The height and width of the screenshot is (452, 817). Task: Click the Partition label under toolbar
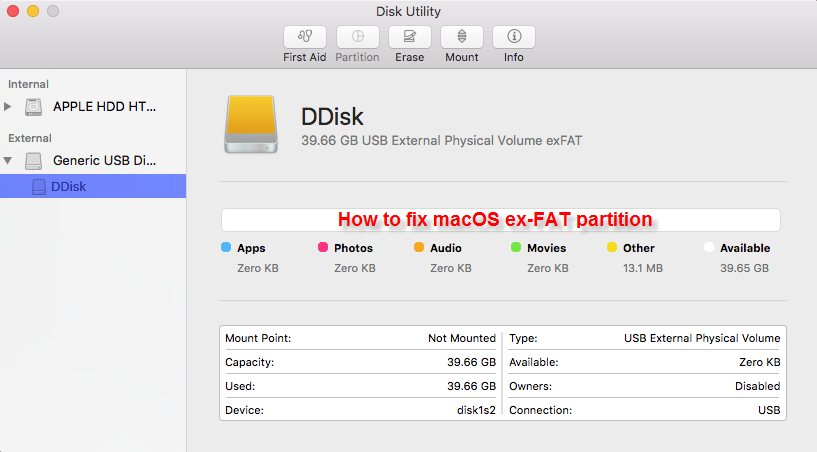coord(357,57)
